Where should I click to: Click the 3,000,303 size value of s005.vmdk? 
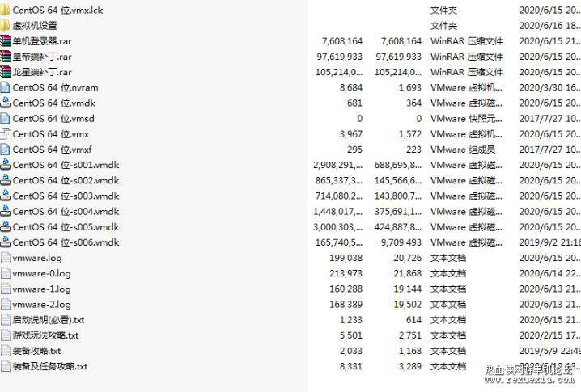[337, 227]
